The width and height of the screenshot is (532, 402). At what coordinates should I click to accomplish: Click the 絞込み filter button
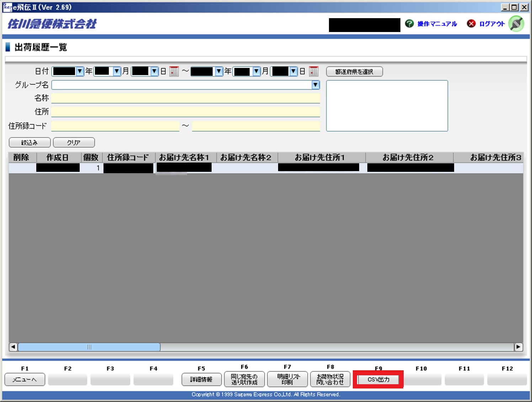coord(30,142)
